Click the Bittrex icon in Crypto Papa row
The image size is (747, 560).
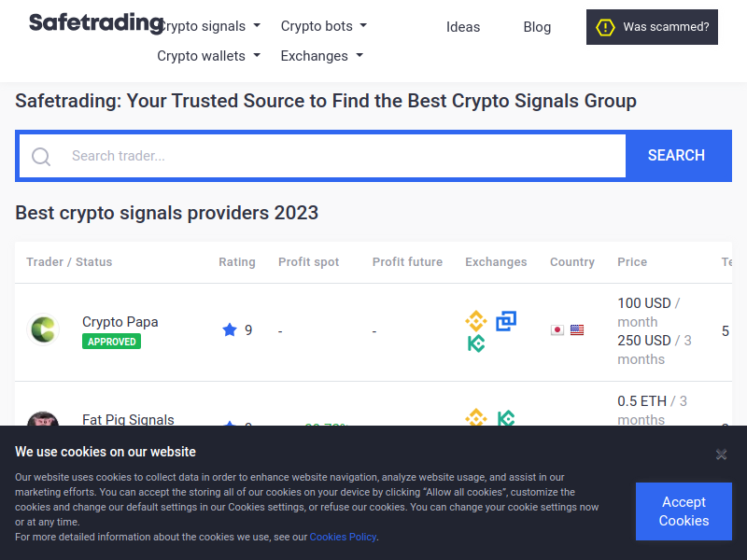(x=506, y=321)
